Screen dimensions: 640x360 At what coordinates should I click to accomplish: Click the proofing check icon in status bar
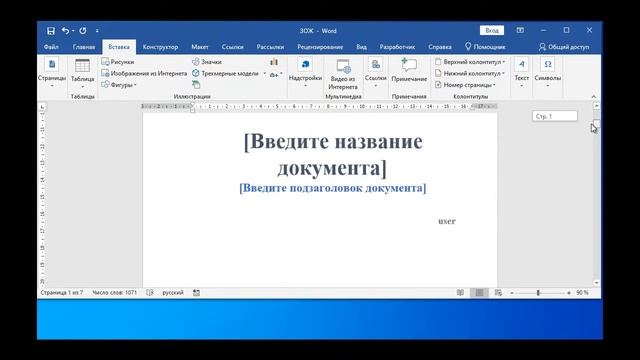pyautogui.click(x=150, y=293)
